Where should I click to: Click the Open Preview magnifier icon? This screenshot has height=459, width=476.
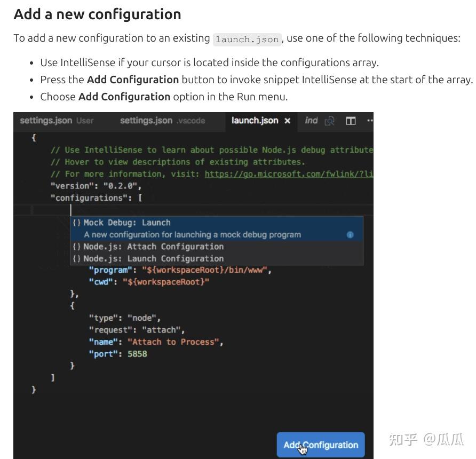(x=330, y=121)
